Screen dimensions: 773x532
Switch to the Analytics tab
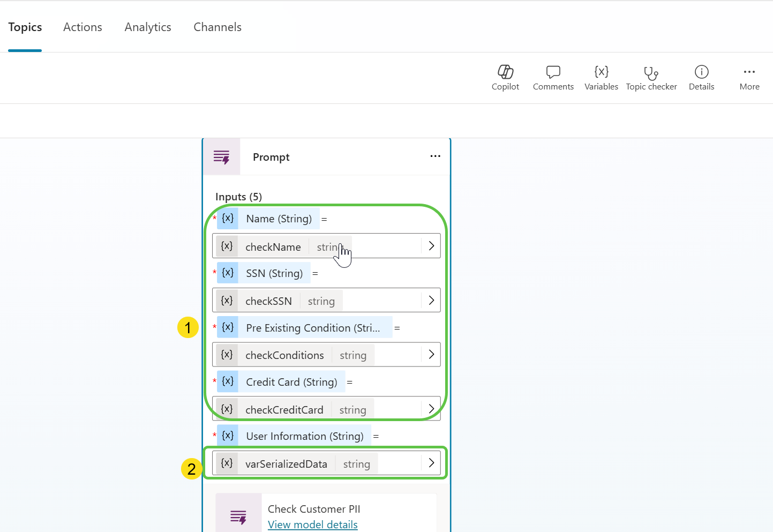(x=148, y=27)
